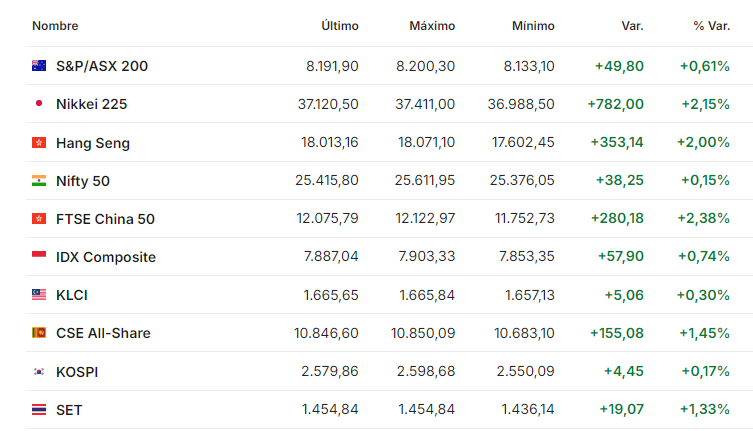Screen dimensions: 753x431
Task: Open the S&P/ASX 200 index link
Action: pos(102,66)
